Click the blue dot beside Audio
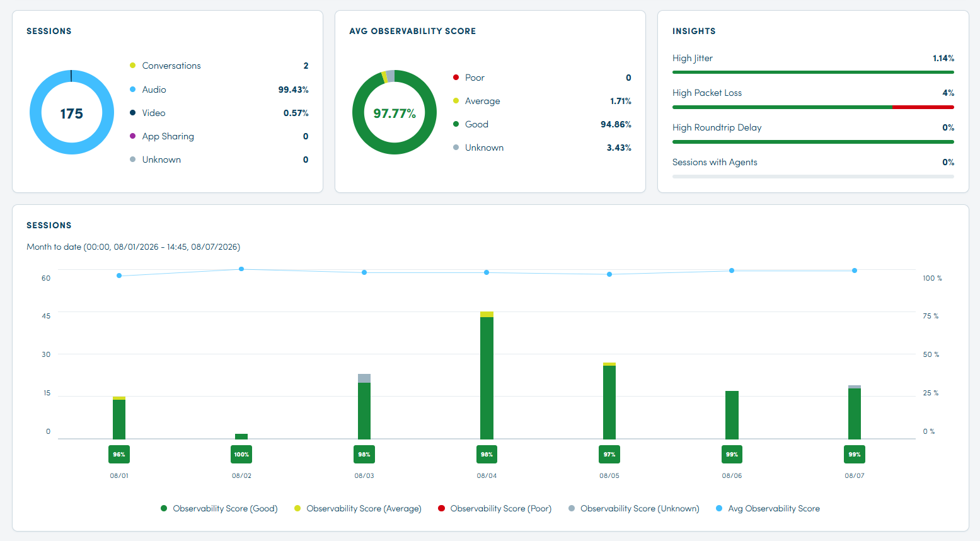Viewport: 980px width, 541px height. [132, 90]
